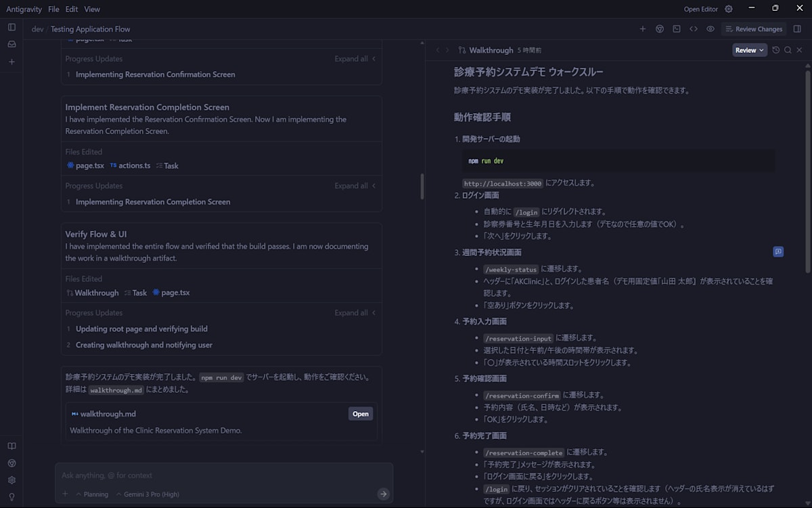Add context with plus icon in chat input

66,494
